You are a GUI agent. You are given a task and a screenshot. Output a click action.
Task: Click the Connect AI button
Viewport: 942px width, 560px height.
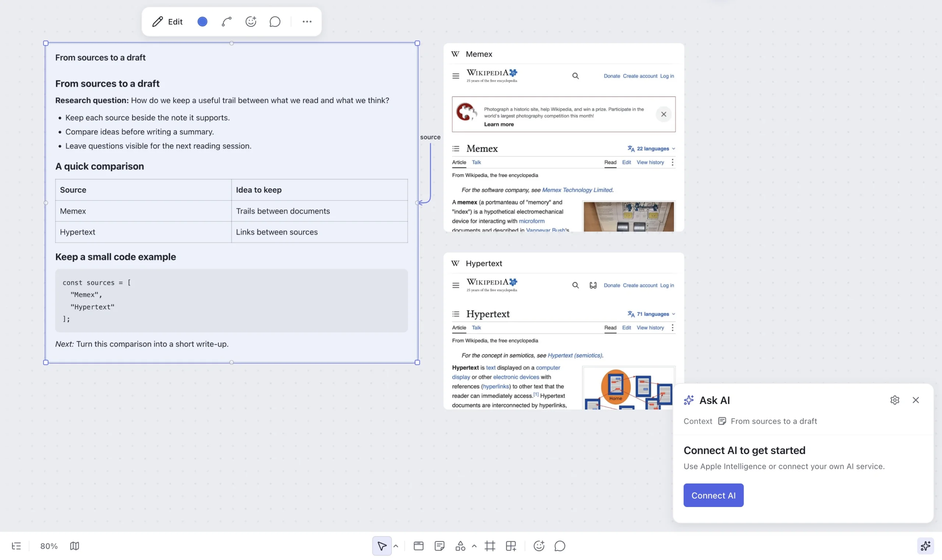point(713,495)
